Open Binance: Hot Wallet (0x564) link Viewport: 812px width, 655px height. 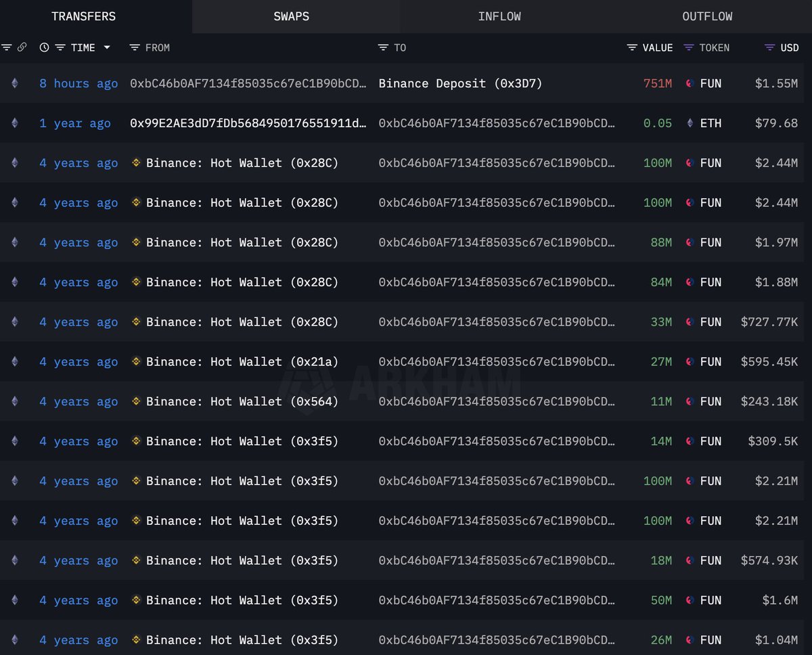tap(242, 401)
